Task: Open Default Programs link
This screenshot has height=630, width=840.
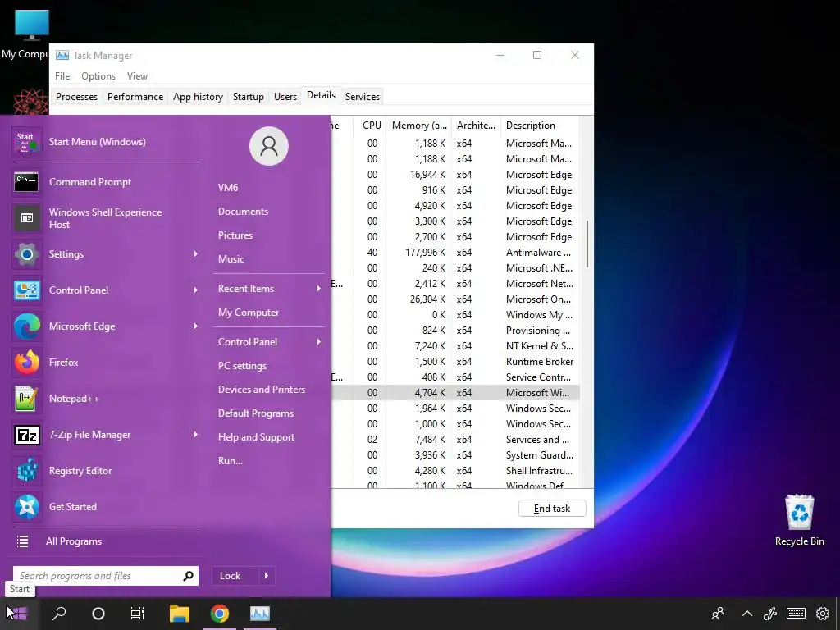Action: click(256, 413)
